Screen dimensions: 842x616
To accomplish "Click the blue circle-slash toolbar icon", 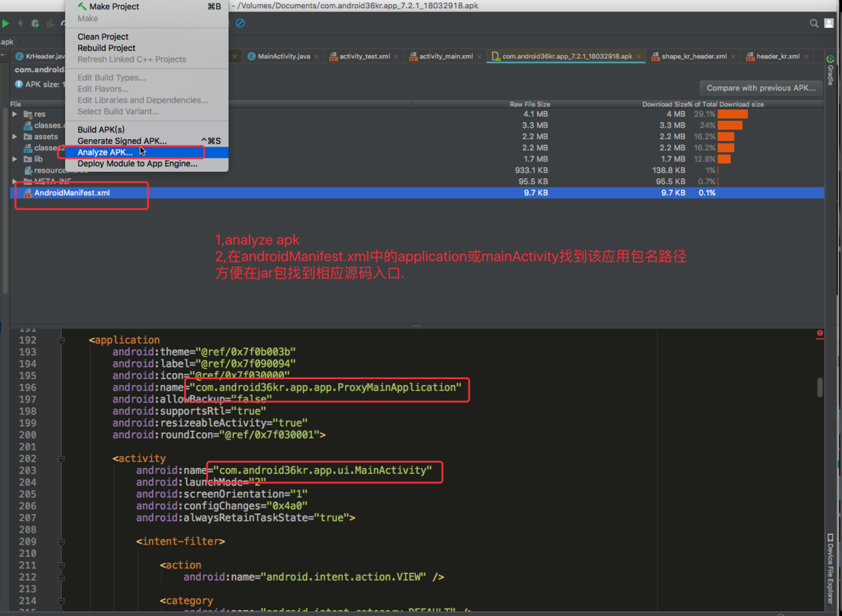I will click(240, 23).
